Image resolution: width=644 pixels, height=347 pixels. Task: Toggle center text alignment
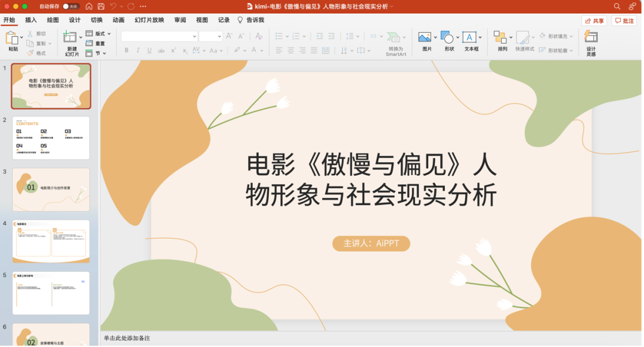click(x=291, y=50)
